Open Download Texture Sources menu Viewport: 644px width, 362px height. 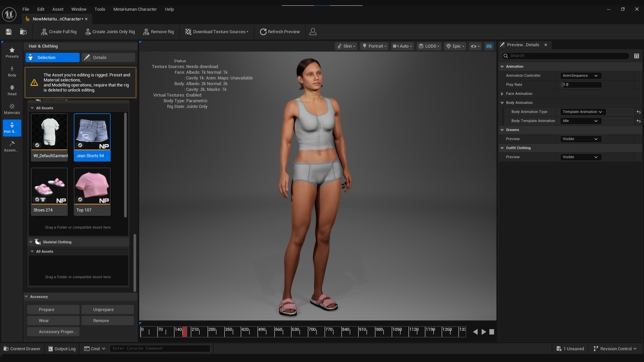[216, 32]
